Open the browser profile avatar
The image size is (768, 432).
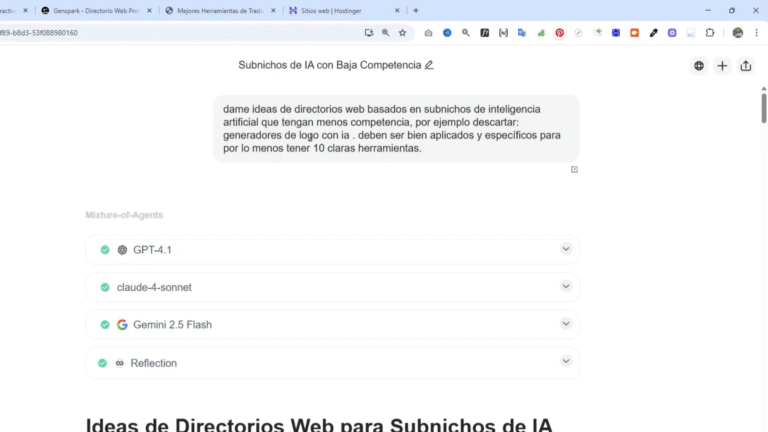(738, 33)
